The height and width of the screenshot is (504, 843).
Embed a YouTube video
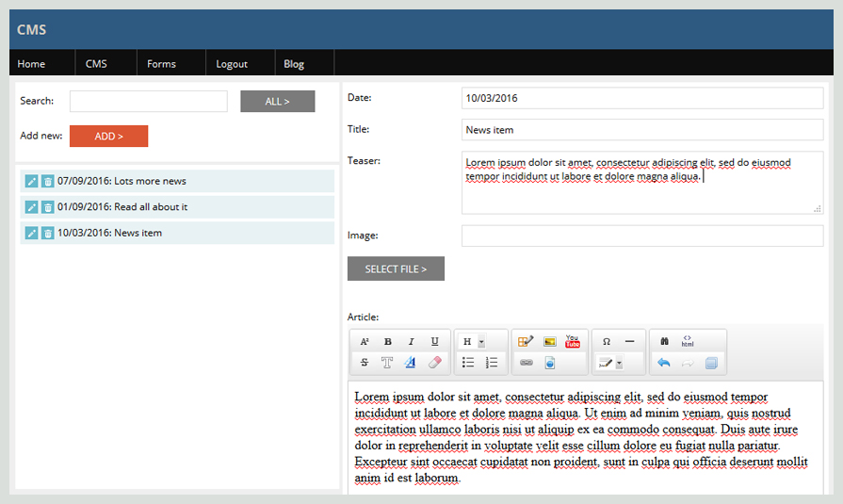click(x=573, y=342)
